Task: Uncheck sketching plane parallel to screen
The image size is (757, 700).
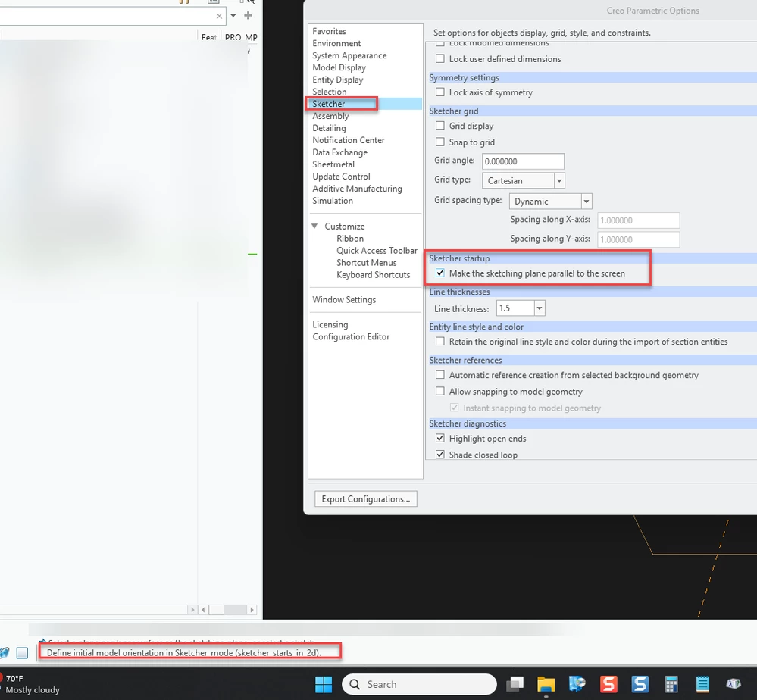Action: point(439,273)
